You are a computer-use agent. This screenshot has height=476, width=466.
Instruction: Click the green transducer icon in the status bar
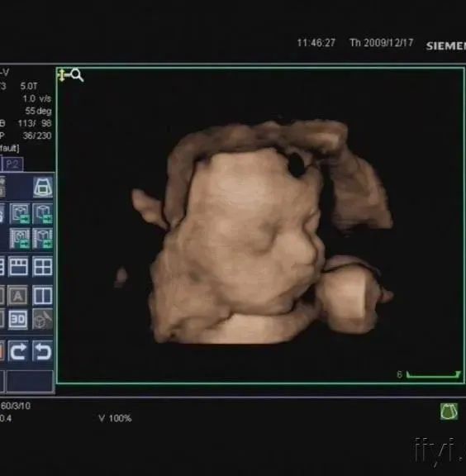click(x=449, y=412)
